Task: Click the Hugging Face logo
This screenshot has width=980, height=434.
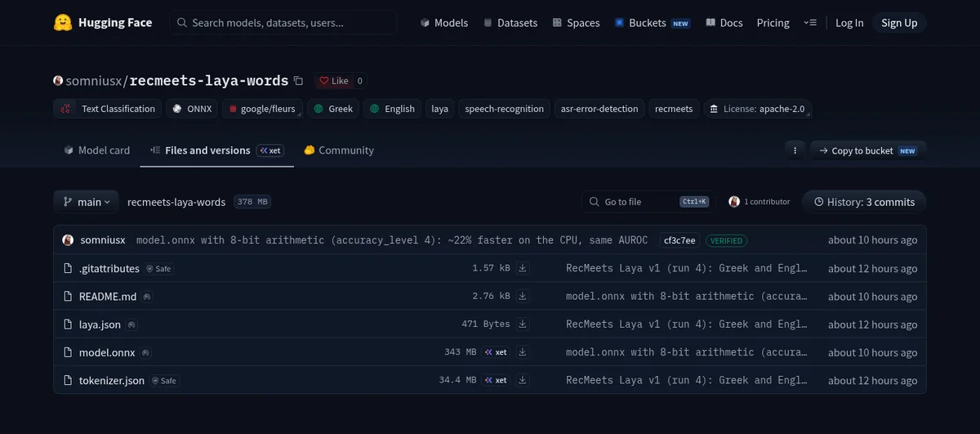Action: pos(102,23)
